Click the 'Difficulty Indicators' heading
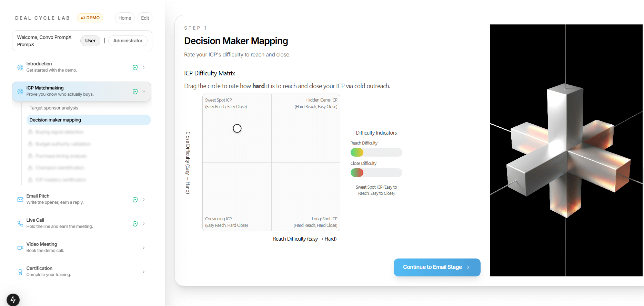Screen dimensions: 644x306 click(x=376, y=133)
